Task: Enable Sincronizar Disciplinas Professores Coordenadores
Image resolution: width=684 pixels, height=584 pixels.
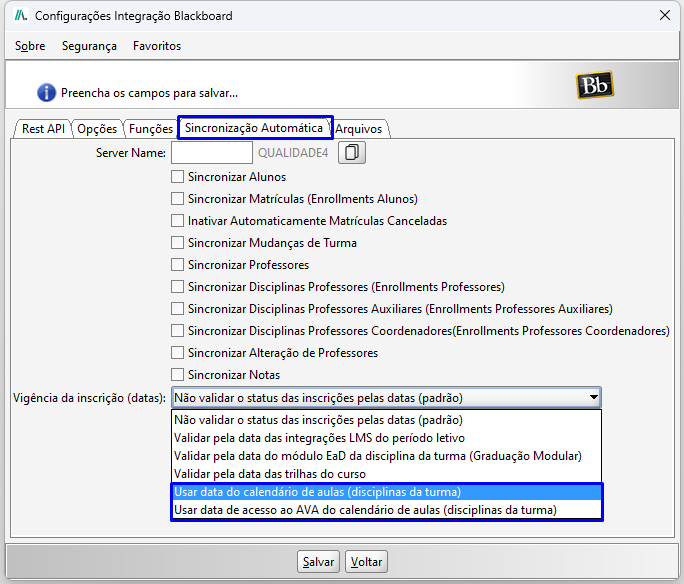Action: [x=177, y=331]
